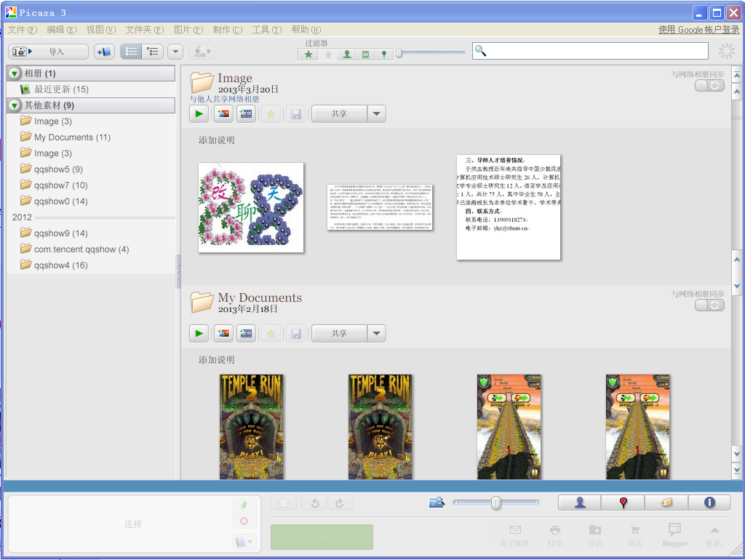
Task: Rotate the photo counterclockwise
Action: (313, 503)
